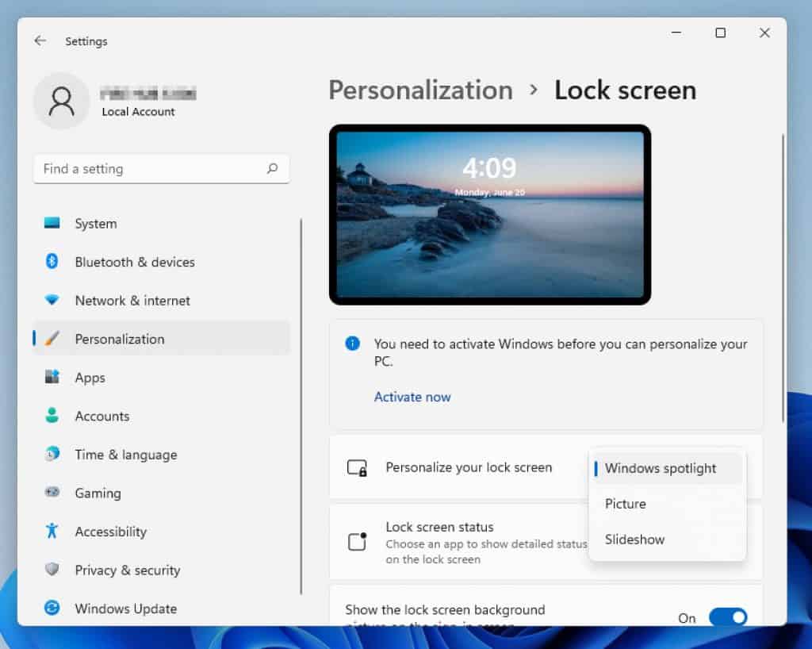Turn off lock screen background toggle

click(x=728, y=617)
